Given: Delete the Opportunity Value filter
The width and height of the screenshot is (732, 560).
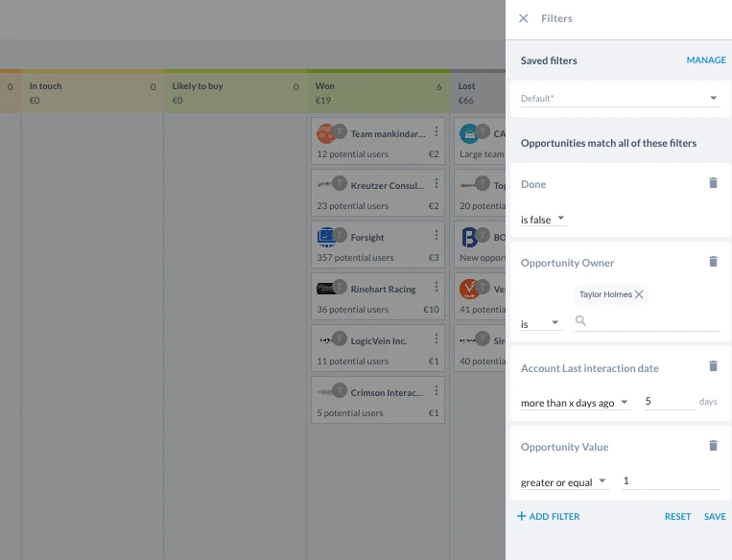Looking at the screenshot, I should 713,446.
